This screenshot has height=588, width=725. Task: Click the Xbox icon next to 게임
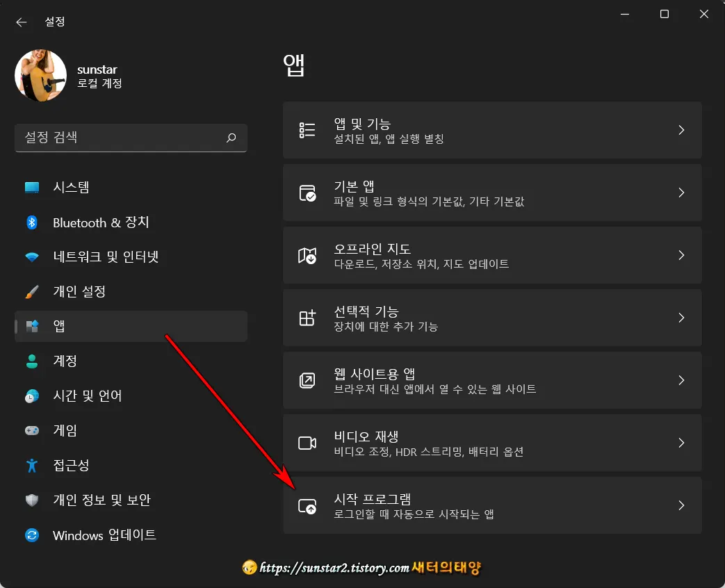(33, 431)
